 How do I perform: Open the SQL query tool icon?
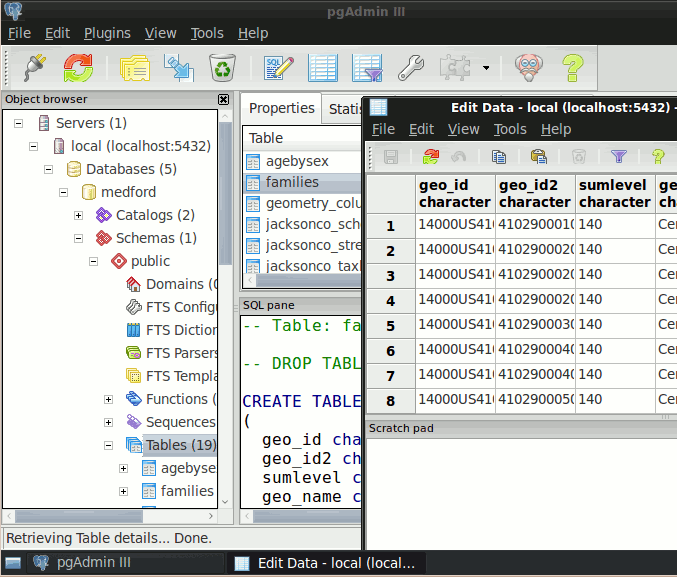pos(279,68)
